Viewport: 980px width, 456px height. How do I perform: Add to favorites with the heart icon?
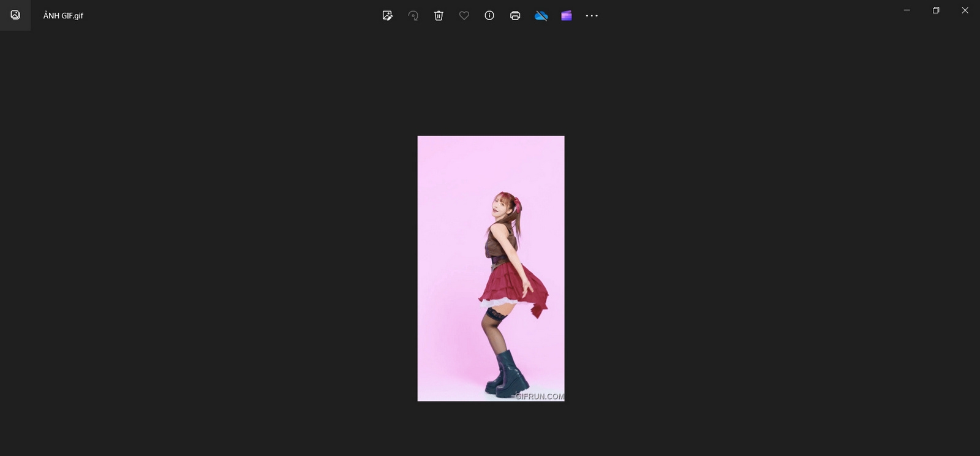point(464,15)
